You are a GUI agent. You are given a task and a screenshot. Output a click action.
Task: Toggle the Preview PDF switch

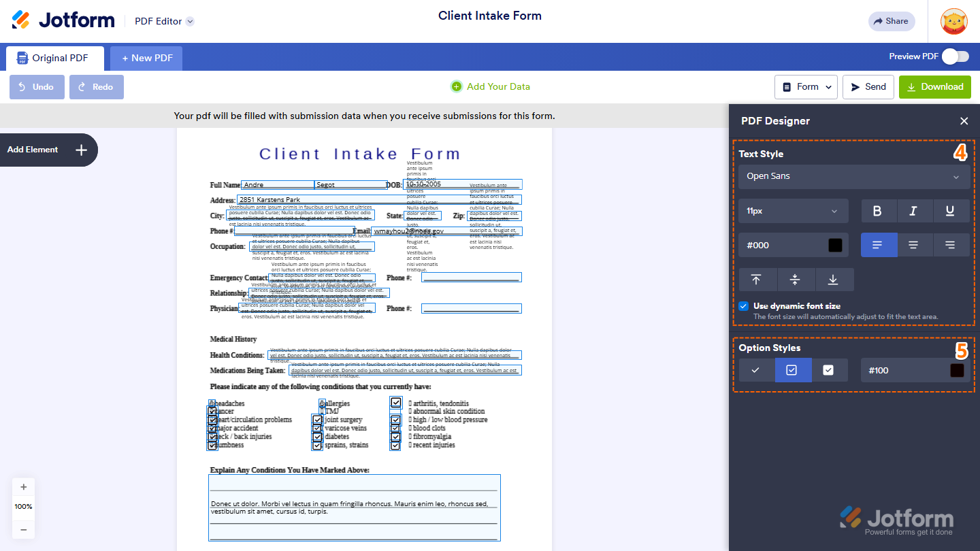[x=955, y=56]
